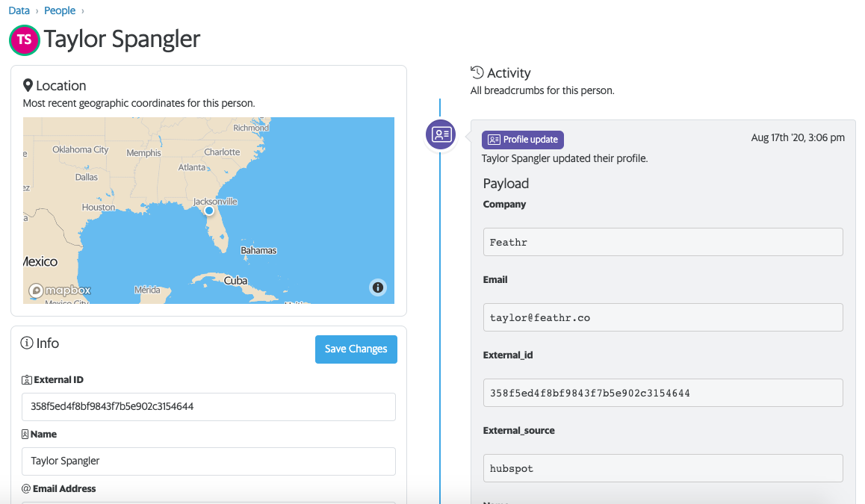The image size is (865, 504).
Task: Click the Email Address label
Action: [x=64, y=488]
